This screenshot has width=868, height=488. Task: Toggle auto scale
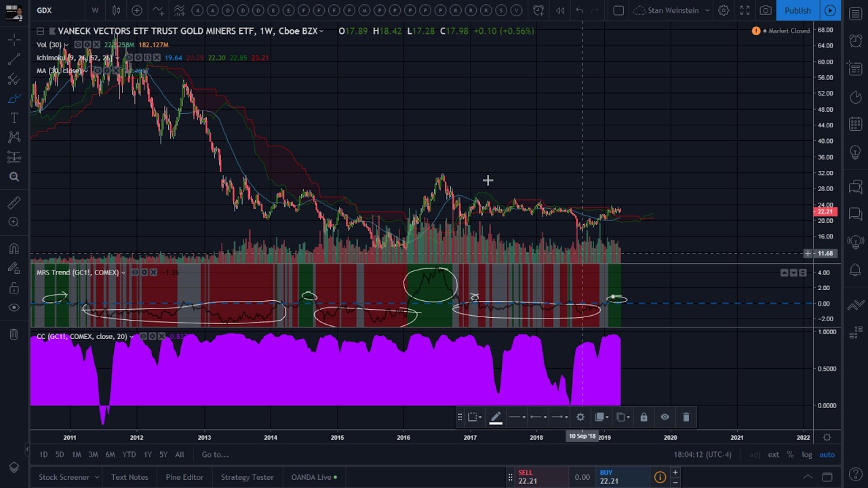coord(827,455)
